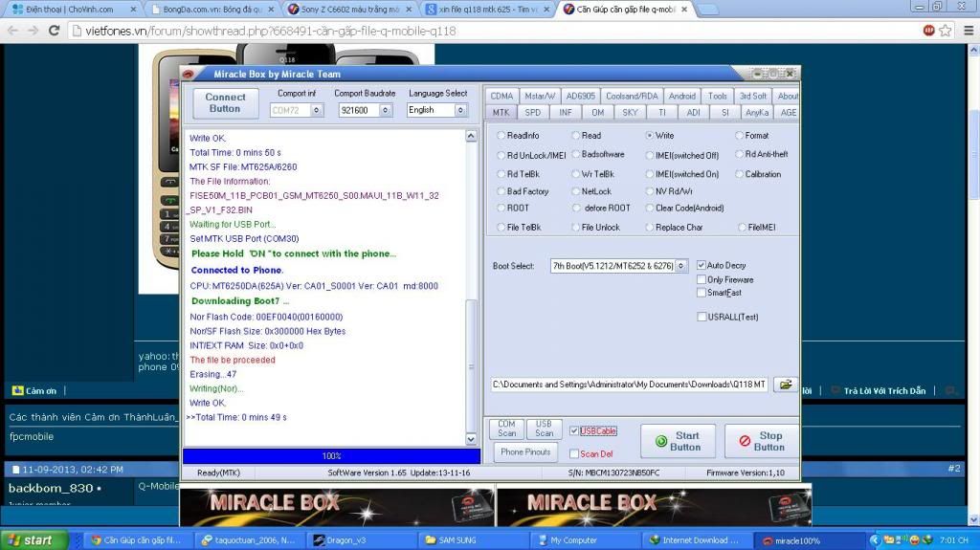This screenshot has width=980, height=550.
Task: Select the NV Rd/Wr radio option
Action: (x=650, y=191)
